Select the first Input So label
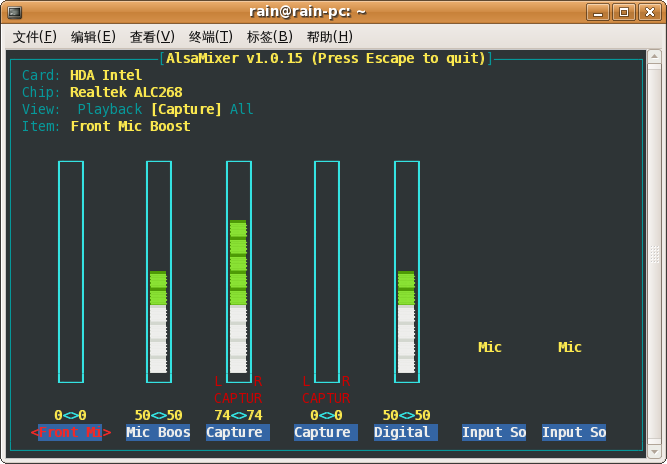 pyautogui.click(x=494, y=432)
